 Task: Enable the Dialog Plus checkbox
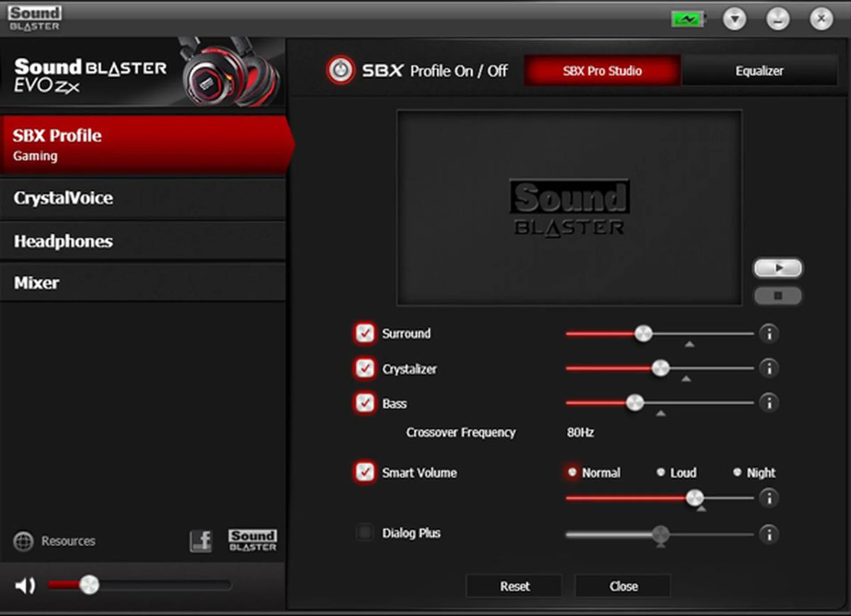(365, 532)
